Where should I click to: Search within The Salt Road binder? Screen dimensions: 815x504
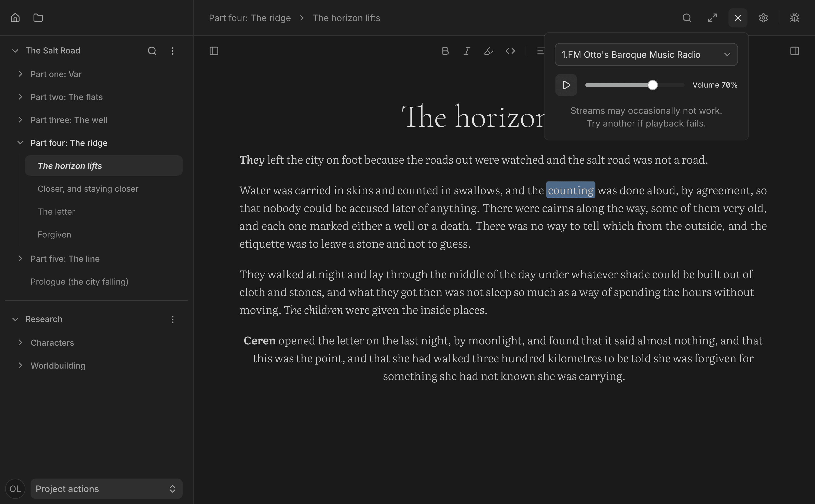152,51
